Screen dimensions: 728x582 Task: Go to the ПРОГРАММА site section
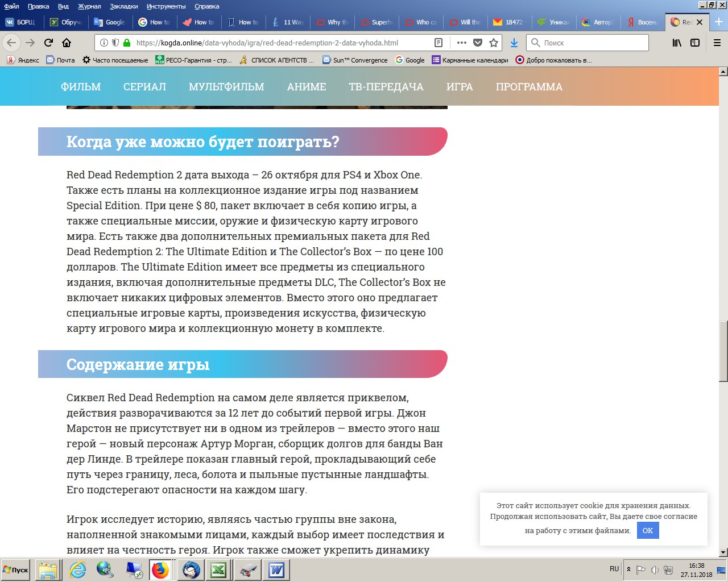(529, 86)
